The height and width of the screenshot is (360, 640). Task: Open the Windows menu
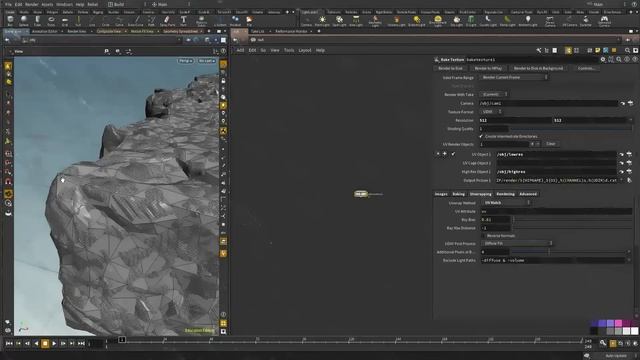[64, 4]
